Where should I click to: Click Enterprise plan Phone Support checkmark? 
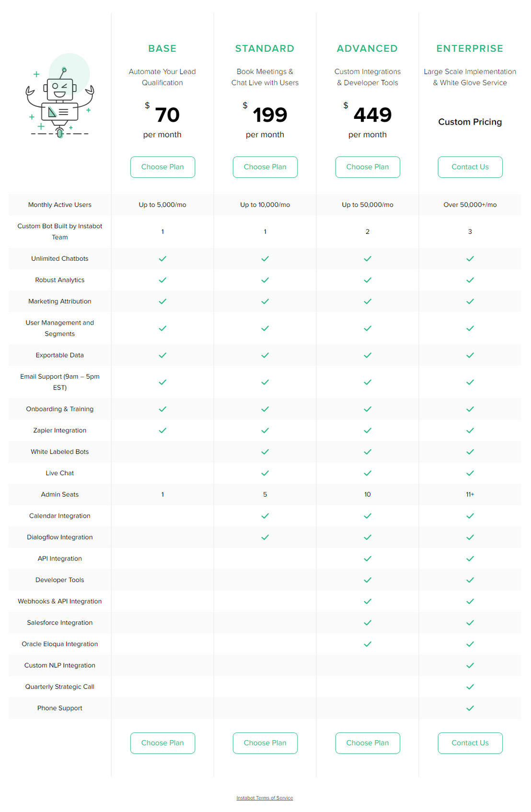pyautogui.click(x=470, y=708)
